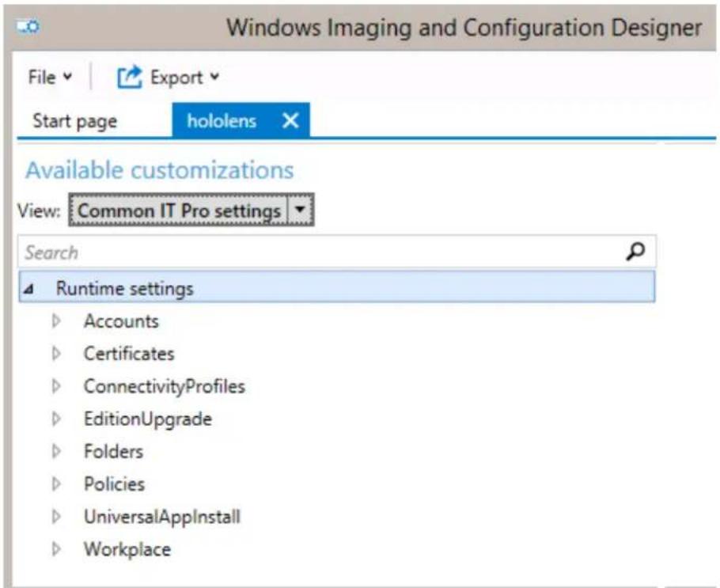Expand the Folders node
The image size is (720, 588).
[x=56, y=452]
